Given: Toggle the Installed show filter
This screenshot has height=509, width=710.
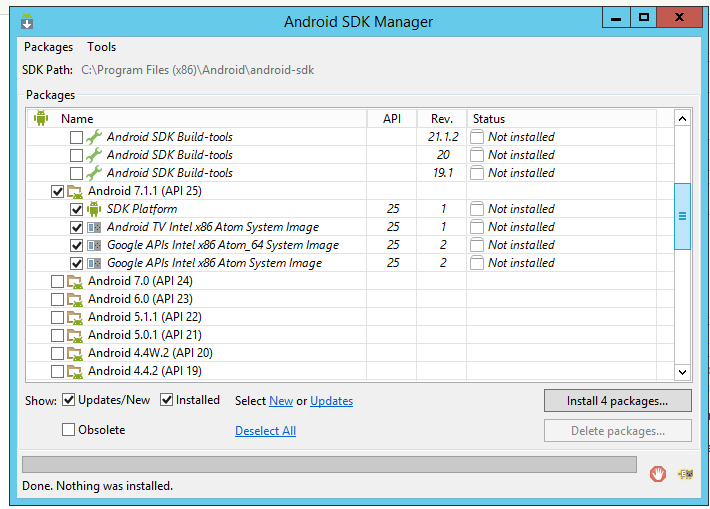Looking at the screenshot, I should (x=167, y=400).
